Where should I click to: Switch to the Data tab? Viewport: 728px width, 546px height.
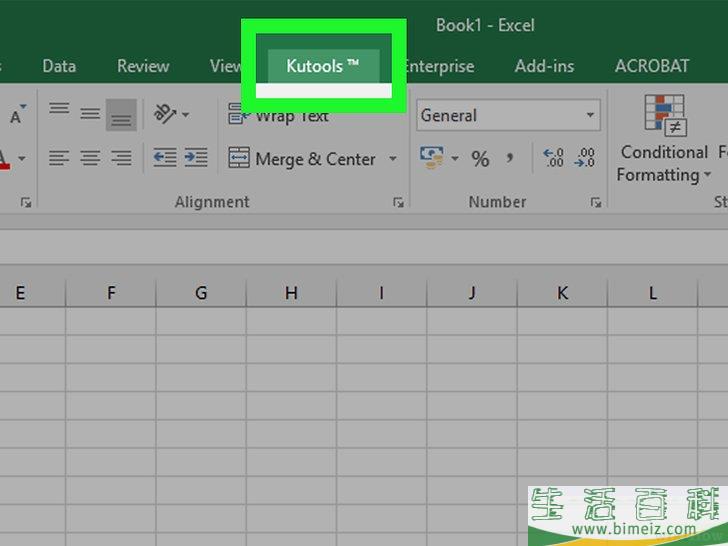tap(59, 66)
